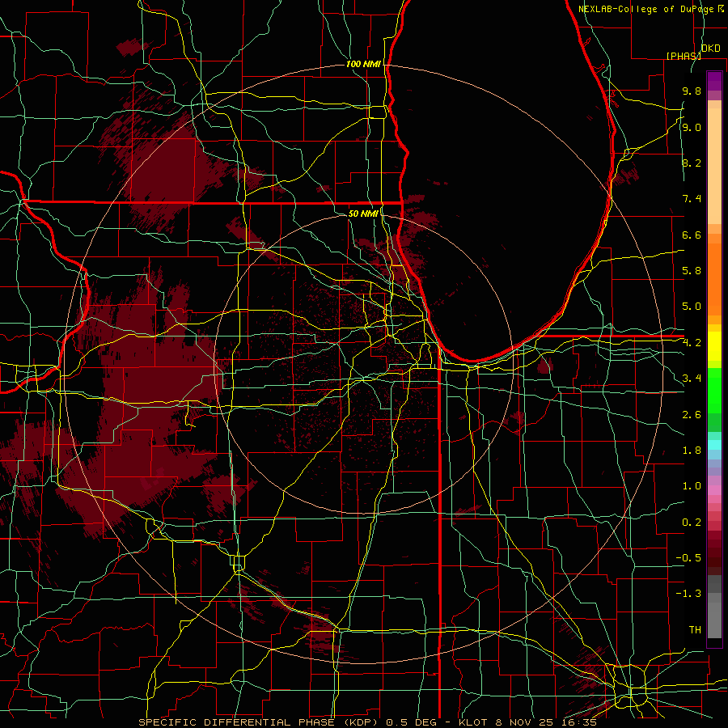Click the 9.0 value on the scale

(x=692, y=127)
